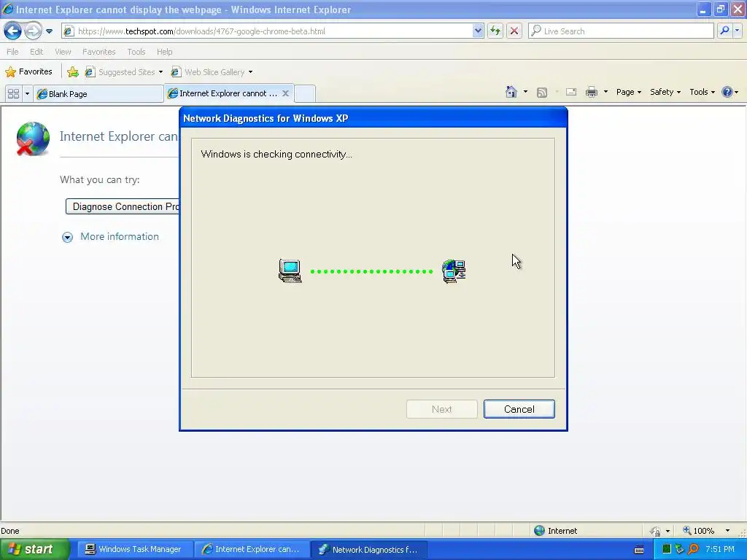
Task: Click the Refresh page icon
Action: (495, 31)
